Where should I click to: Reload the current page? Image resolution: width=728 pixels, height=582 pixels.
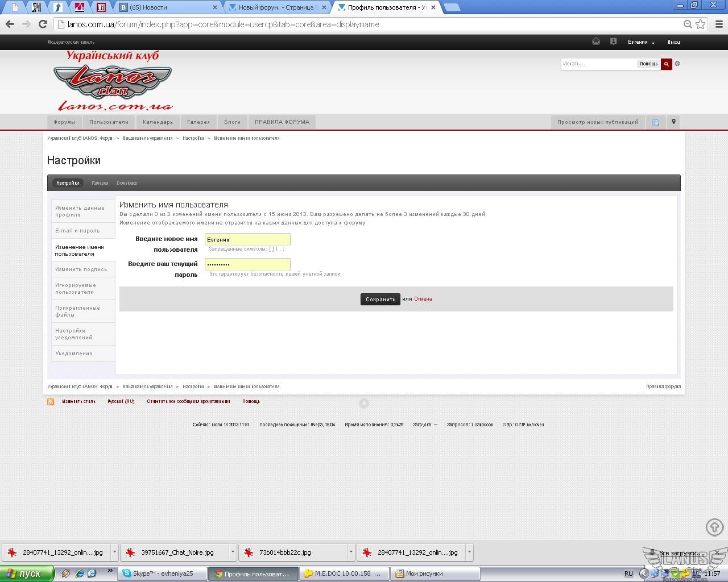tap(43, 24)
